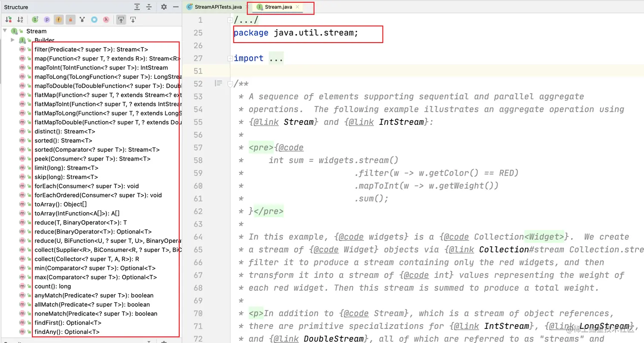Select toArray(IntFunction) method row
The width and height of the screenshot is (644, 343).
tap(77, 213)
